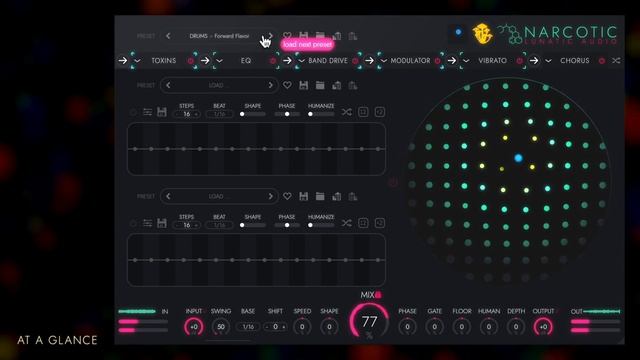Open lower sequencer settings sliders icon
The width and height of the screenshot is (640, 360).
coord(147,223)
